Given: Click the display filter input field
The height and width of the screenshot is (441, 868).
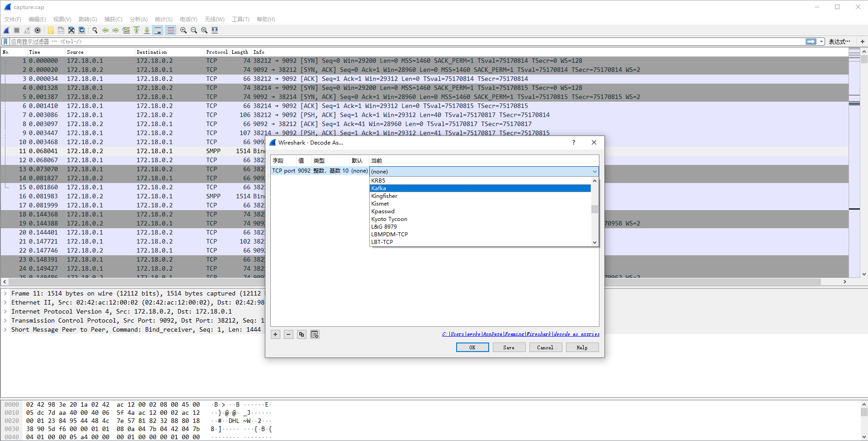Looking at the screenshot, I should click(407, 42).
